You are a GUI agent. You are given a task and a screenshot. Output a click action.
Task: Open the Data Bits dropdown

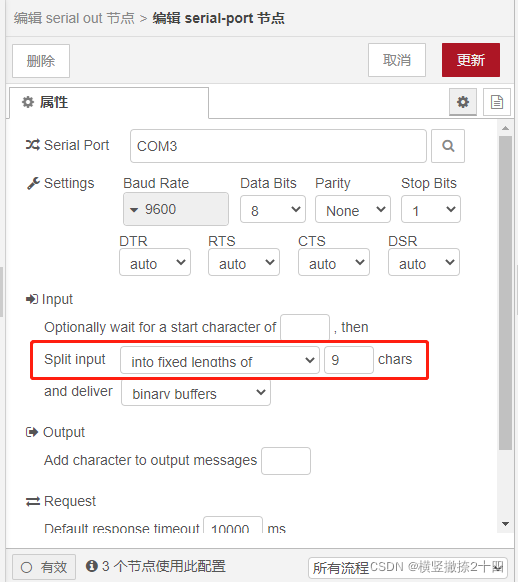(x=273, y=209)
